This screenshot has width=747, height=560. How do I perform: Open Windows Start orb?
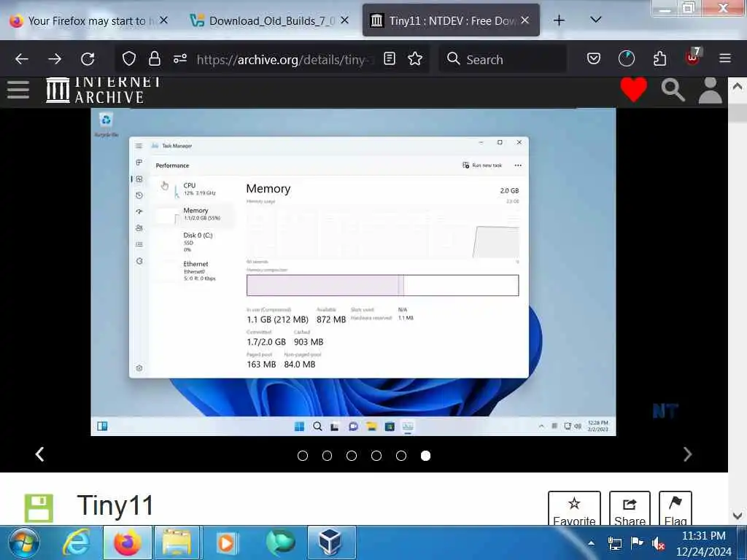point(24,542)
